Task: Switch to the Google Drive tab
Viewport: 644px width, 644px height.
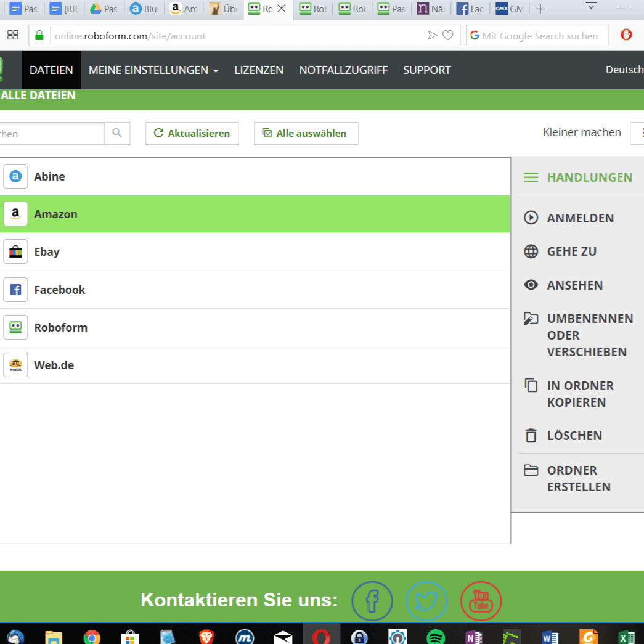Action: pos(104,9)
